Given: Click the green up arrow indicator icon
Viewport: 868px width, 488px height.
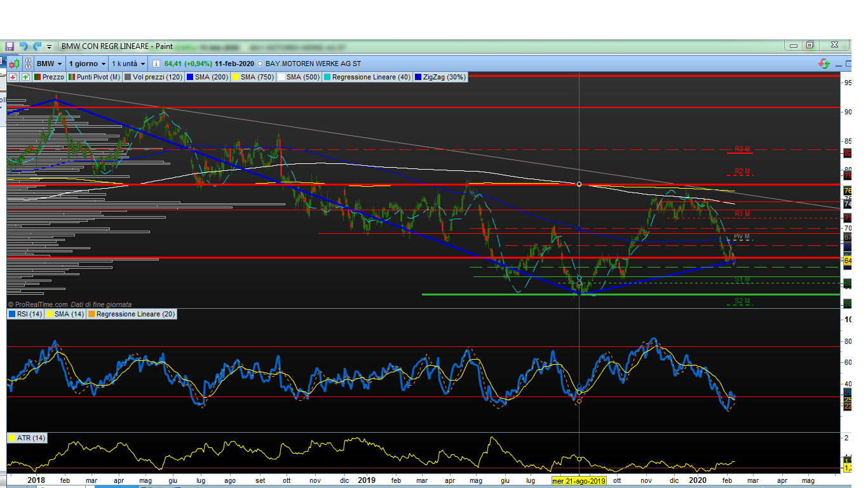Looking at the screenshot, I should coord(25,77).
